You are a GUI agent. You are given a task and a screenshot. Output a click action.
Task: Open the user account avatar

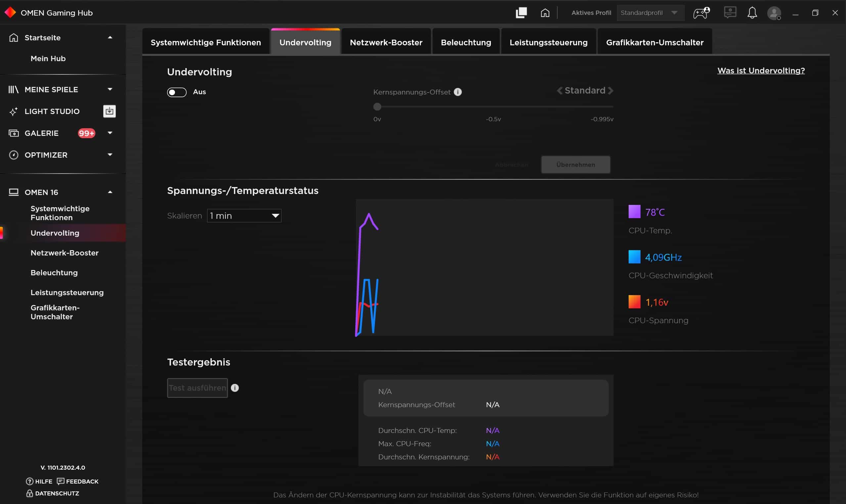pos(774,13)
